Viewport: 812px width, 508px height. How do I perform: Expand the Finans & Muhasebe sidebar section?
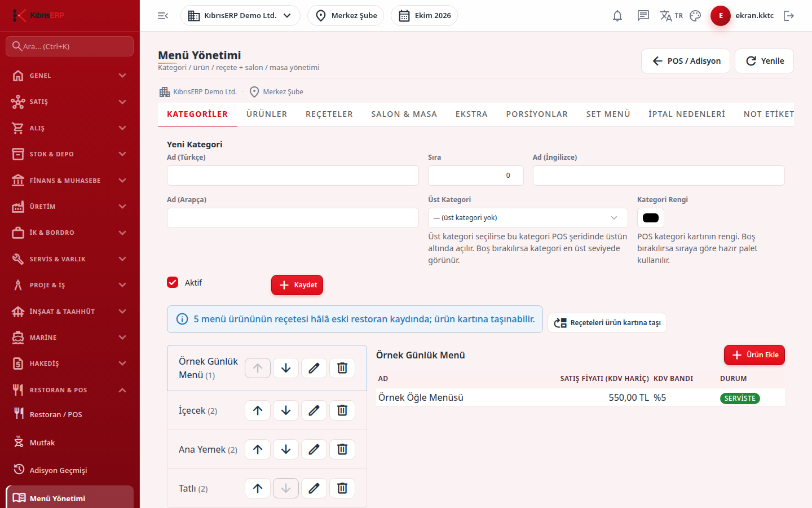[x=70, y=181]
